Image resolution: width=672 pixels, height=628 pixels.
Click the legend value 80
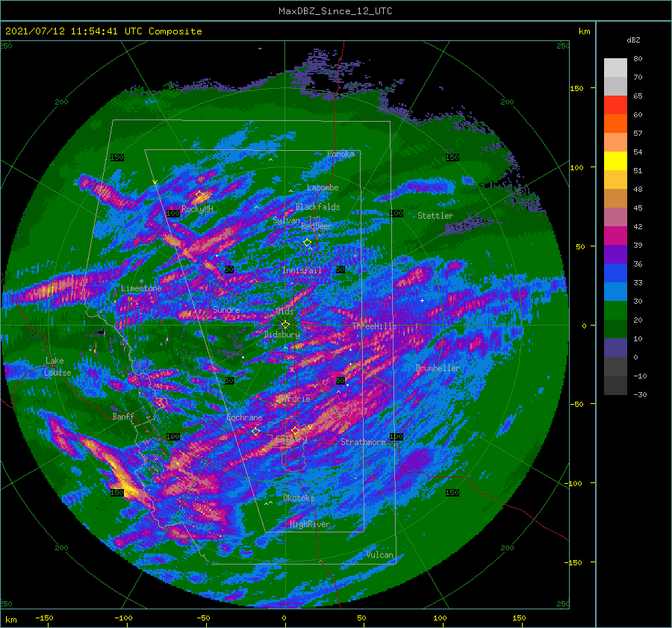click(638, 59)
